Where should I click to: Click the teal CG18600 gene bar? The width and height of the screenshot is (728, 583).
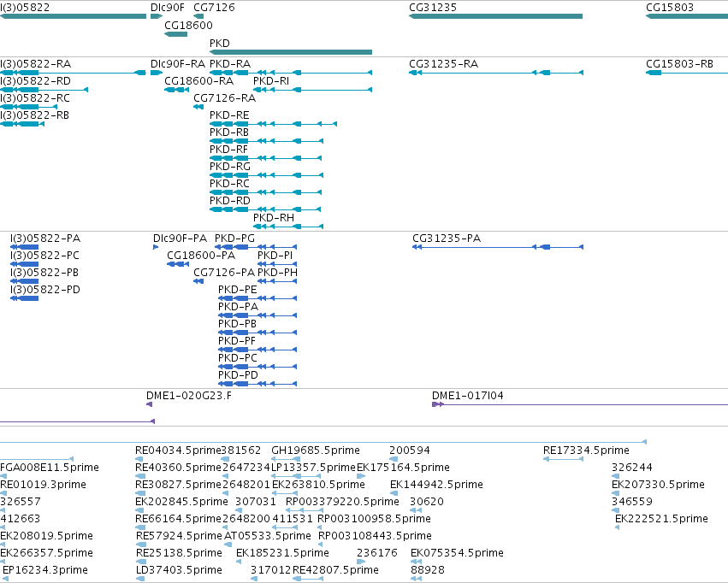pyautogui.click(x=176, y=34)
